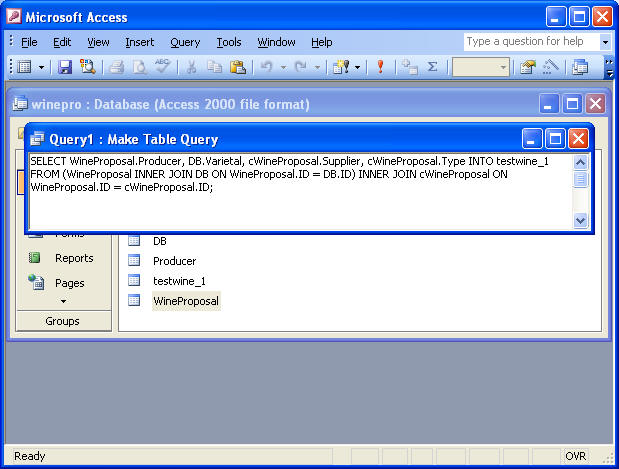Open the Query menu

tap(185, 42)
